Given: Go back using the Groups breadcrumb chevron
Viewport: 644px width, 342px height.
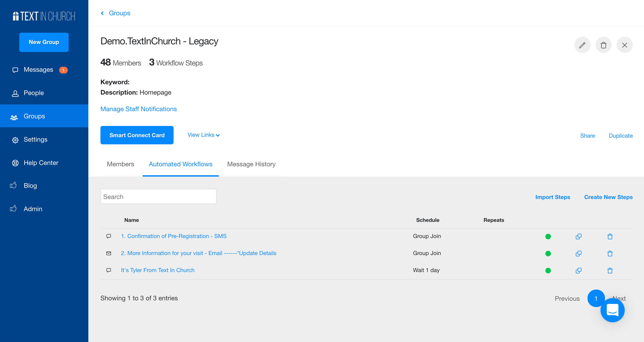Looking at the screenshot, I should point(102,13).
